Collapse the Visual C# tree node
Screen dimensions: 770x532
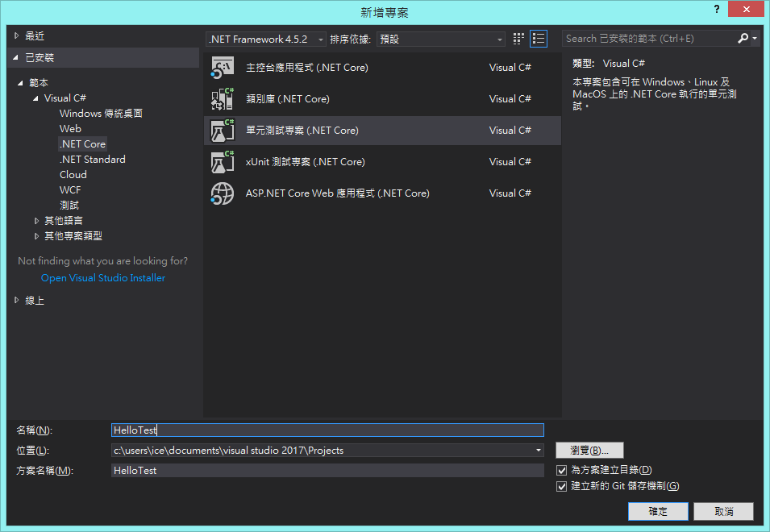(x=35, y=98)
